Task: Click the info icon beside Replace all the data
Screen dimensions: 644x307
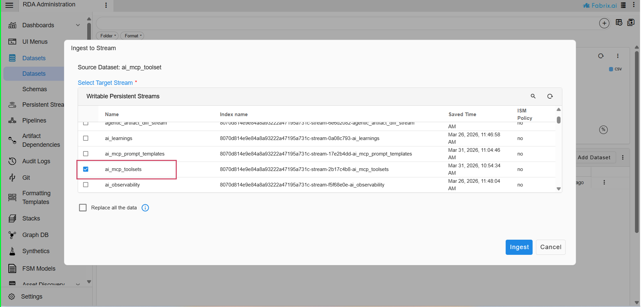Action: pos(145,208)
